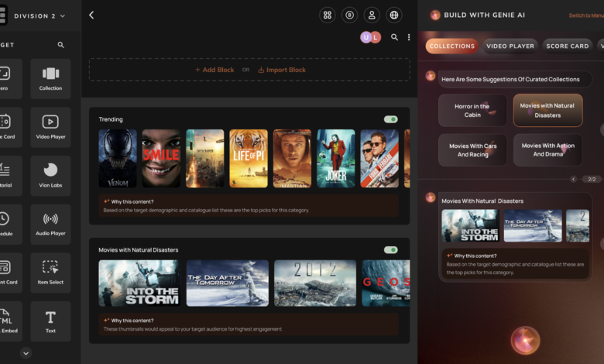Open the user profile icon
Image resolution: width=604 pixels, height=364 pixels.
pyautogui.click(x=372, y=15)
